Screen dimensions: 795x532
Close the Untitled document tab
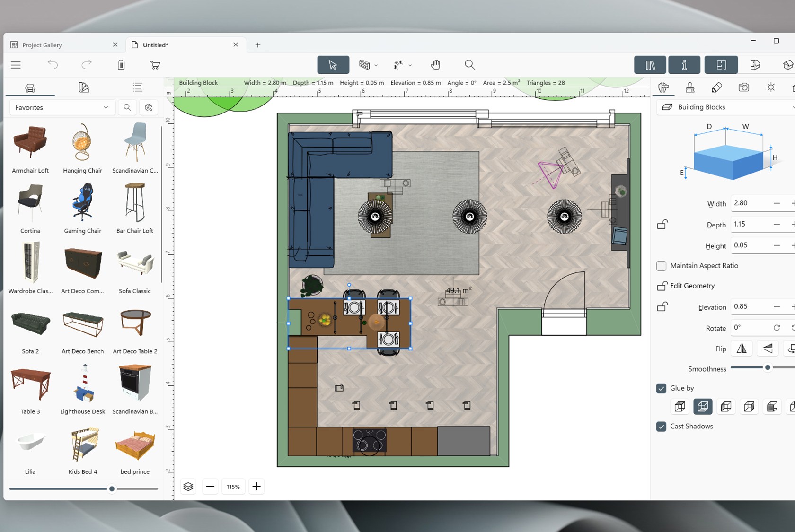tap(236, 44)
